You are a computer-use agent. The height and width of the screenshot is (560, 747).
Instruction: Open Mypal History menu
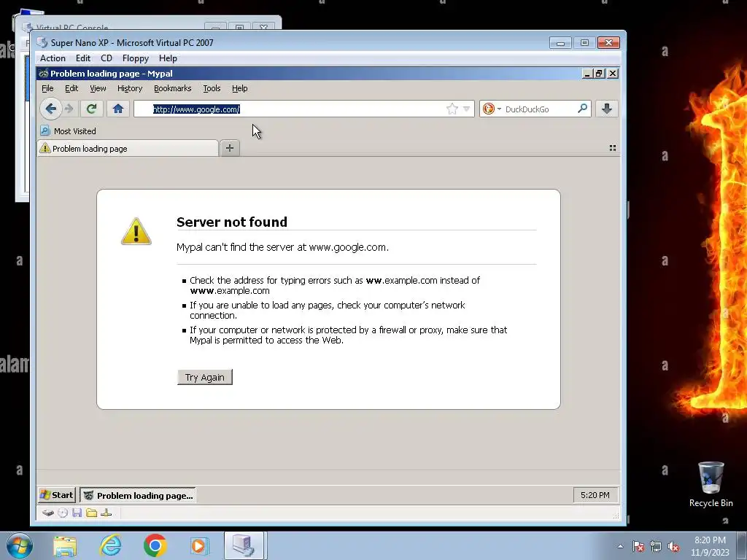click(130, 88)
